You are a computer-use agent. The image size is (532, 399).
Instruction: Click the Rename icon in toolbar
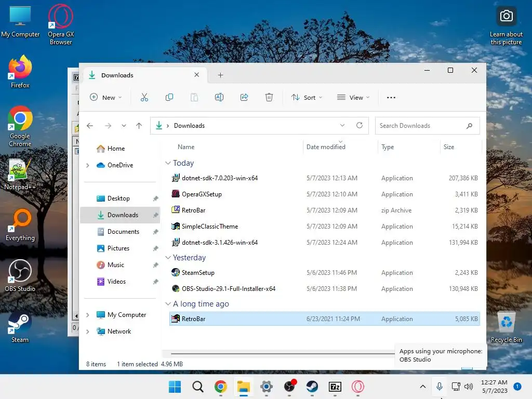point(219,97)
